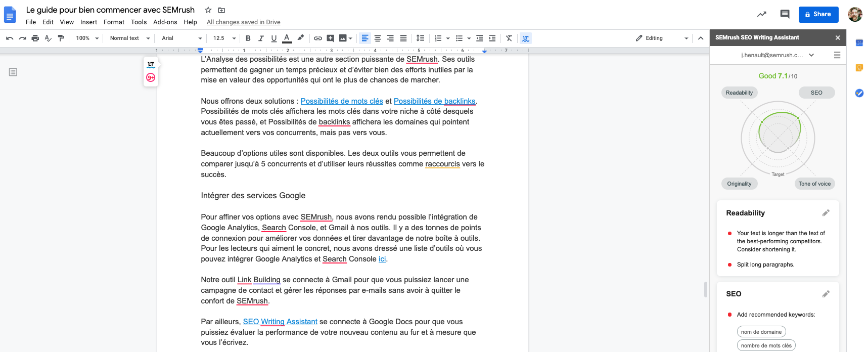Screen dimensions: 868x352
Task: Open the Normal text style dropdown
Action: [x=130, y=38]
